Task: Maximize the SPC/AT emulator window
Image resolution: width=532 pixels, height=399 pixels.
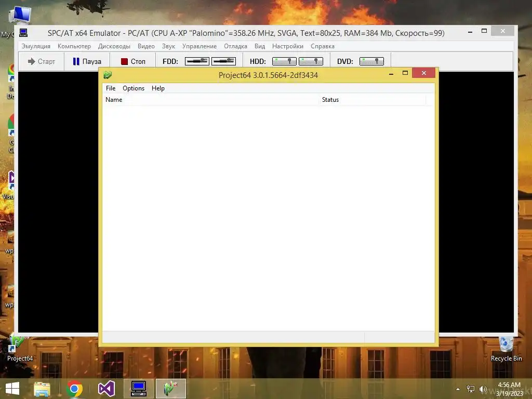Action: point(484,31)
